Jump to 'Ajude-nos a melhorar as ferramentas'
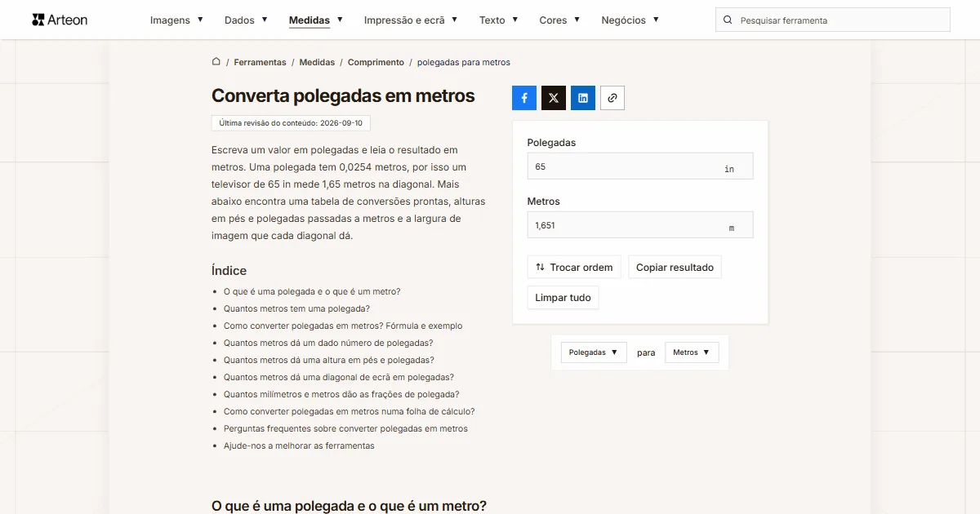980x514 pixels. click(x=299, y=445)
